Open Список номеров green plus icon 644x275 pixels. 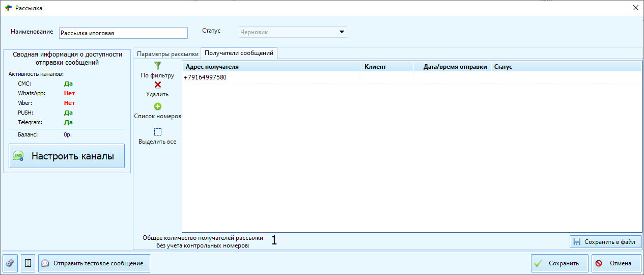(x=157, y=106)
